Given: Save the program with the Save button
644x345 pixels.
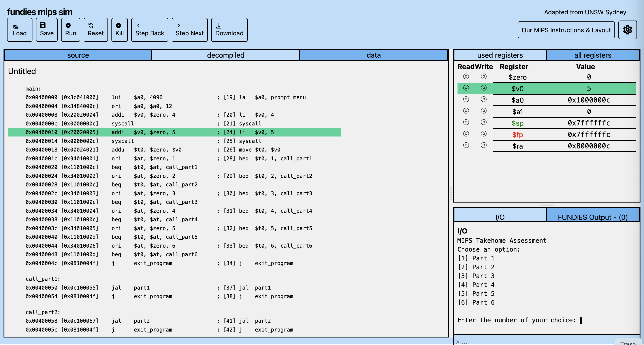Looking at the screenshot, I should [x=47, y=30].
